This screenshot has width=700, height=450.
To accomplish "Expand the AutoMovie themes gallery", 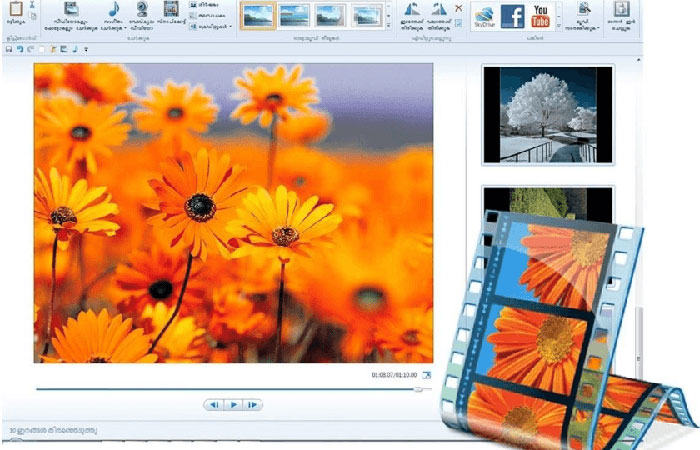I will pos(388,24).
